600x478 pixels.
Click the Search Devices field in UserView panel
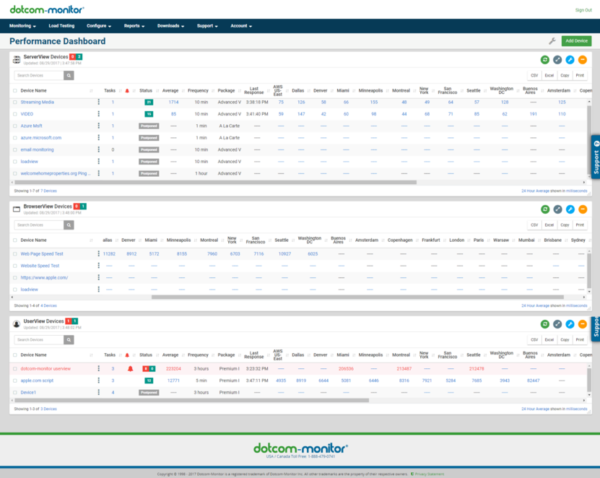coord(38,341)
